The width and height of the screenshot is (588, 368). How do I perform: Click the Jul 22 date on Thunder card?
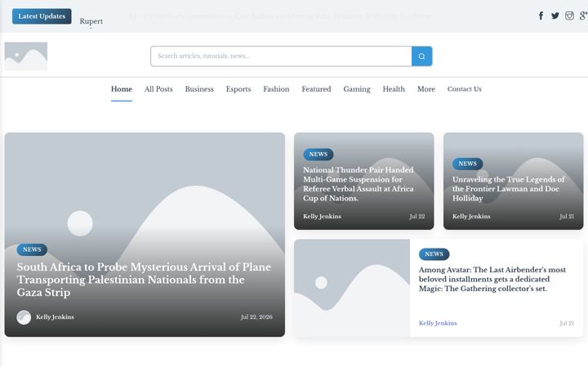417,217
